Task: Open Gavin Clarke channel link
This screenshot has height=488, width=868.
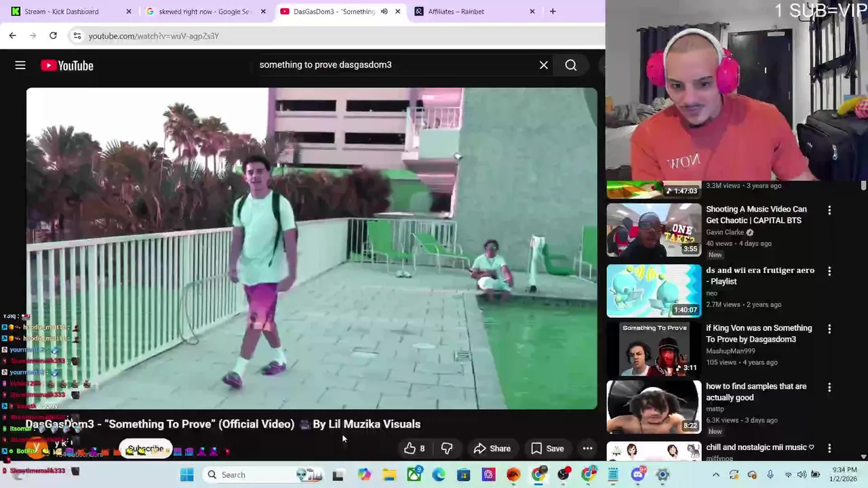Action: click(x=725, y=232)
